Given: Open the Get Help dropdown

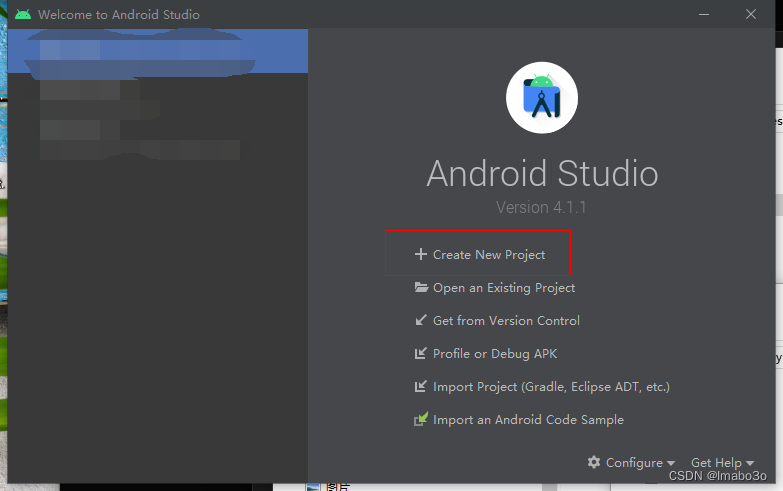Looking at the screenshot, I should coord(723,463).
